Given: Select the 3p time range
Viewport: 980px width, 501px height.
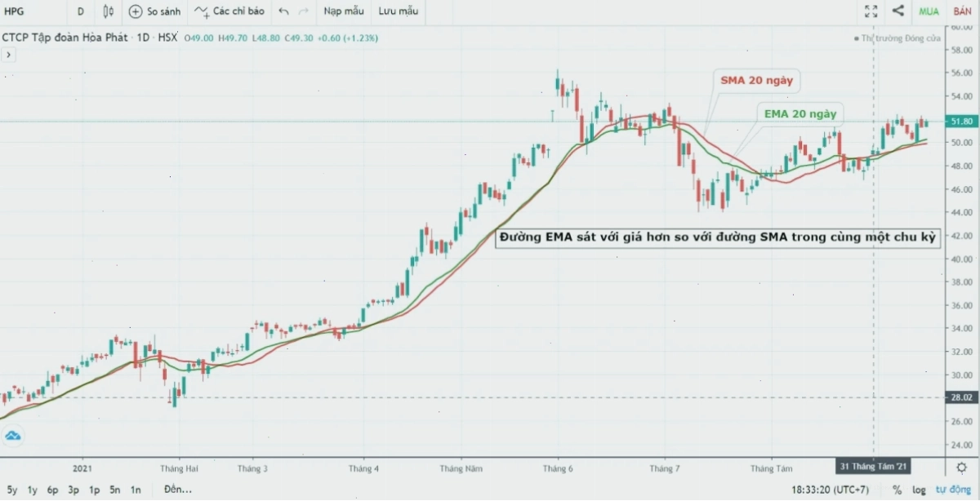Looking at the screenshot, I should point(73,490).
